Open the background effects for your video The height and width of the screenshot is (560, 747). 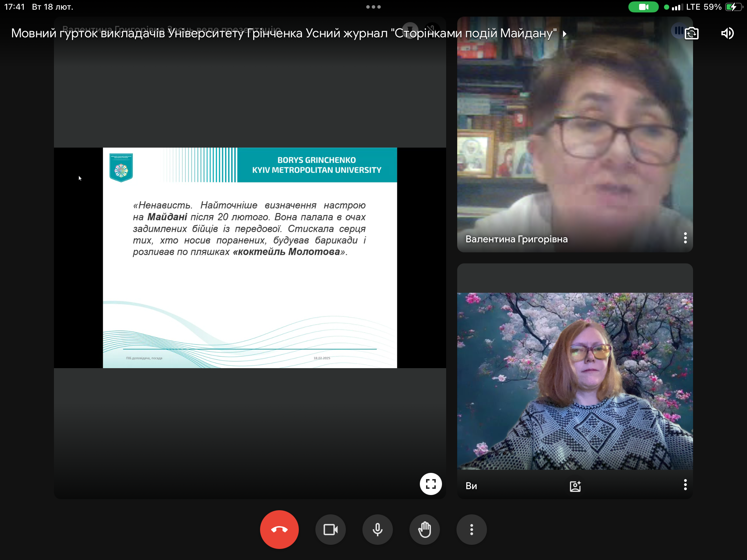coord(575,486)
